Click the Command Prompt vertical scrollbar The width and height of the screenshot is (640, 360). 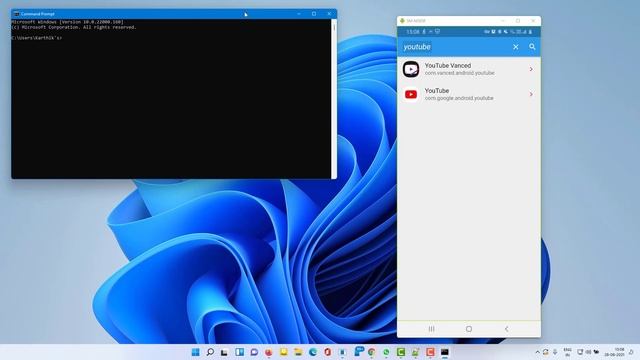[x=334, y=99]
